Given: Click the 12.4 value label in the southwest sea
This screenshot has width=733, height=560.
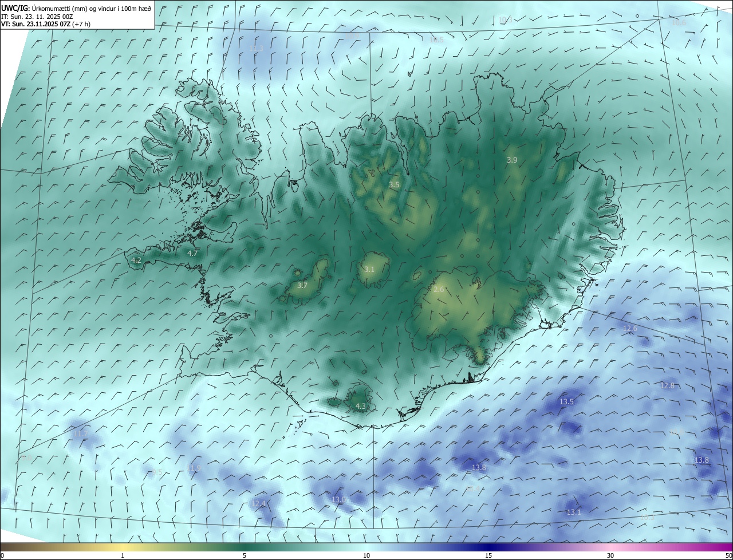Looking at the screenshot, I should [x=258, y=504].
